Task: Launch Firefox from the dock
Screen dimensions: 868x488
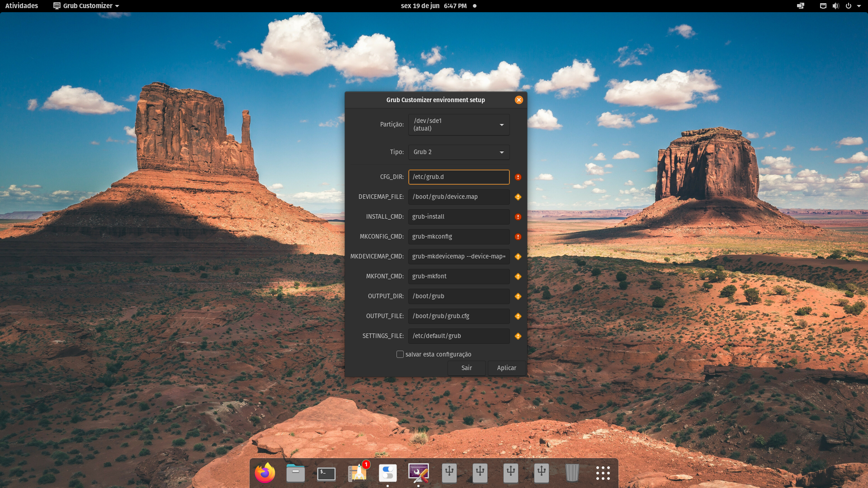Action: pyautogui.click(x=265, y=473)
